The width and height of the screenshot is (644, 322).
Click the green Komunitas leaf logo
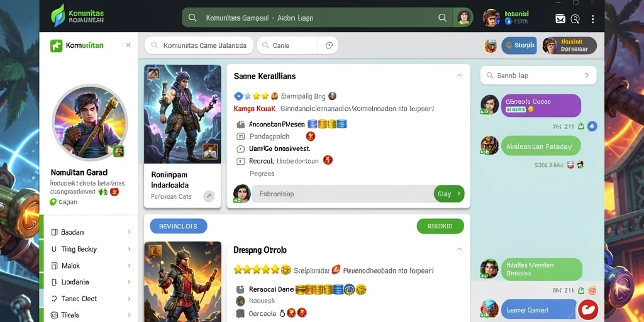point(58,15)
